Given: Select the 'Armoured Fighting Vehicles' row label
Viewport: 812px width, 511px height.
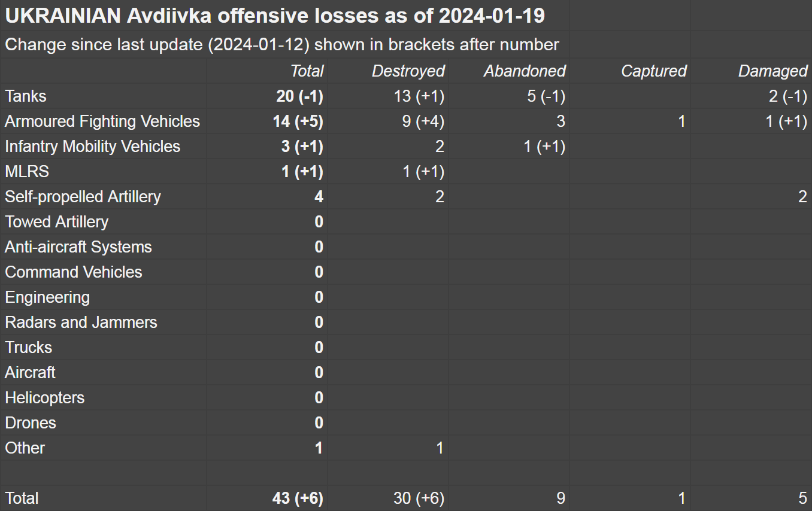Looking at the screenshot, I should (x=102, y=121).
